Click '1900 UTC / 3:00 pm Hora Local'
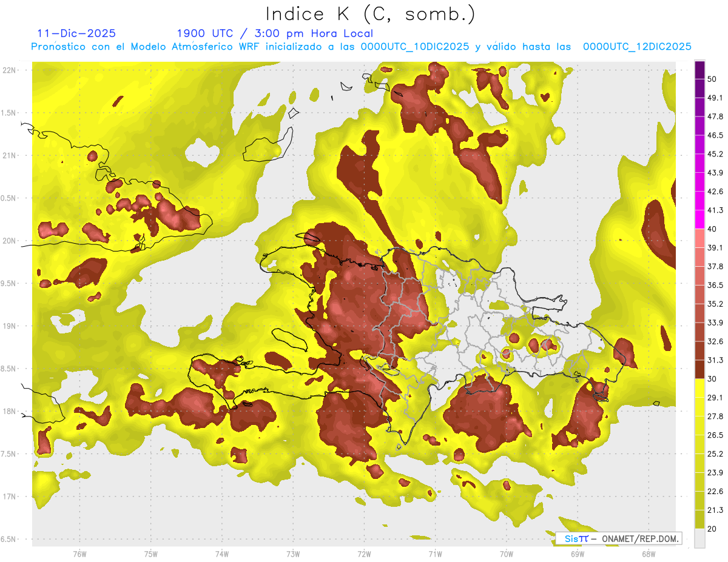The image size is (728, 562). [275, 33]
